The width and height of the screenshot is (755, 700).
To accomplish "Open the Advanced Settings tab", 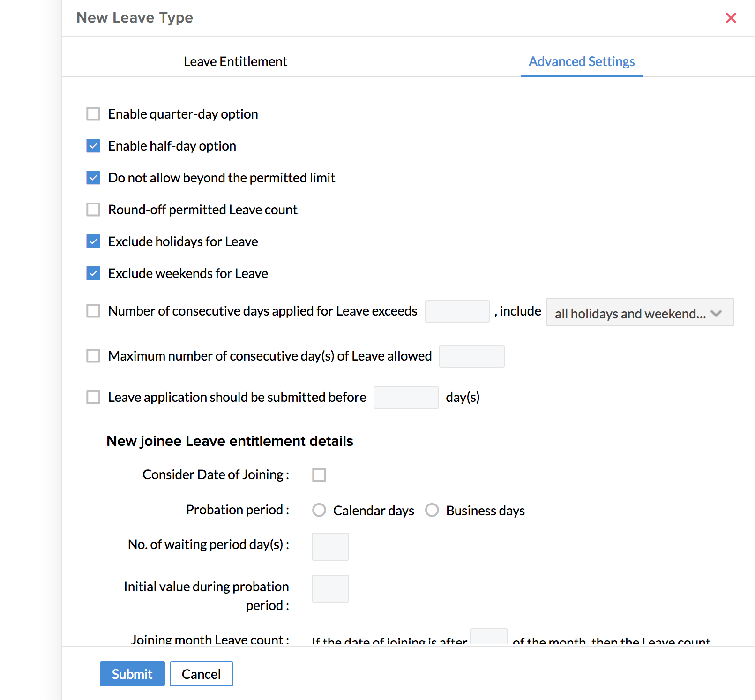I will tap(582, 61).
